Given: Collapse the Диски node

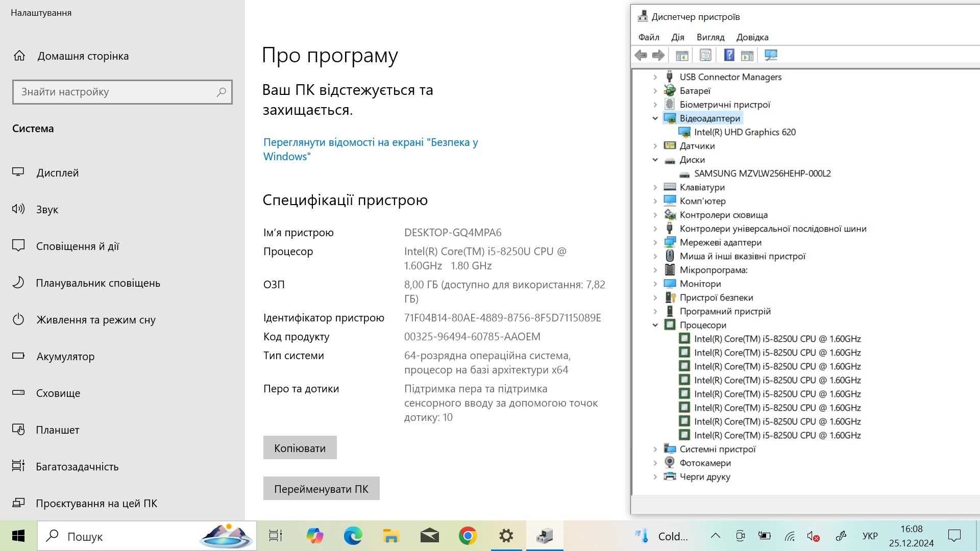Looking at the screenshot, I should (655, 160).
